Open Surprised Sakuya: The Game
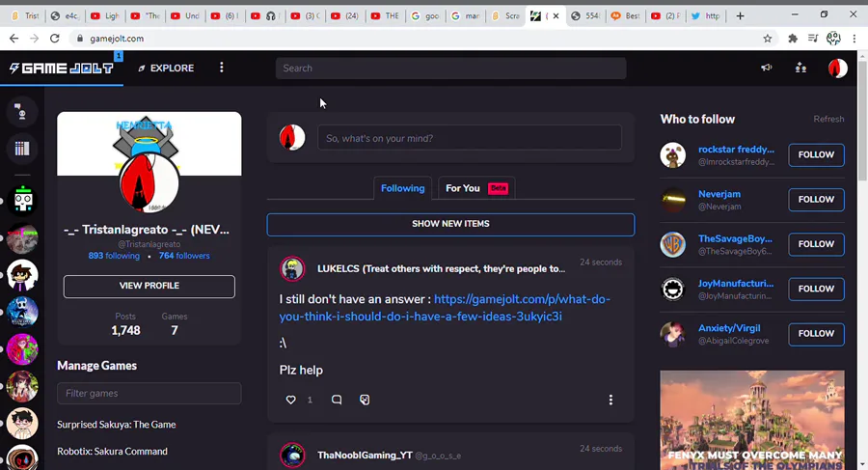 (x=117, y=425)
